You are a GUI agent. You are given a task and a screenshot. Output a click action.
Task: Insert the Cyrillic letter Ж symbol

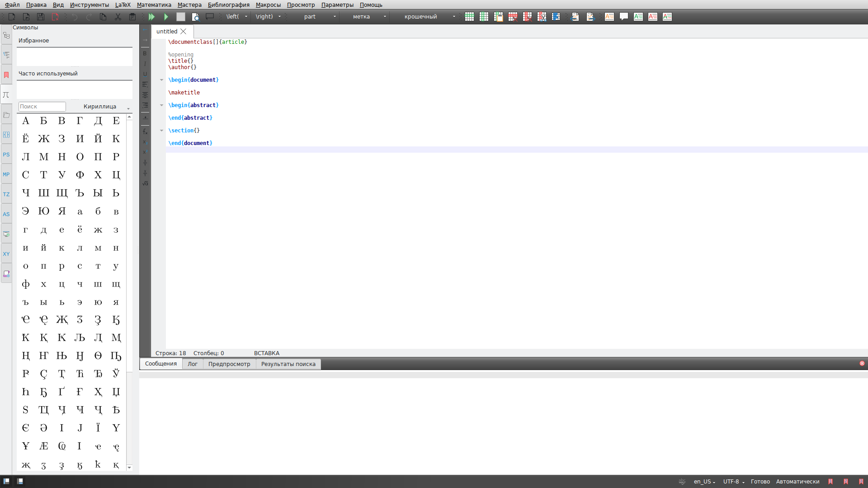[x=43, y=139]
